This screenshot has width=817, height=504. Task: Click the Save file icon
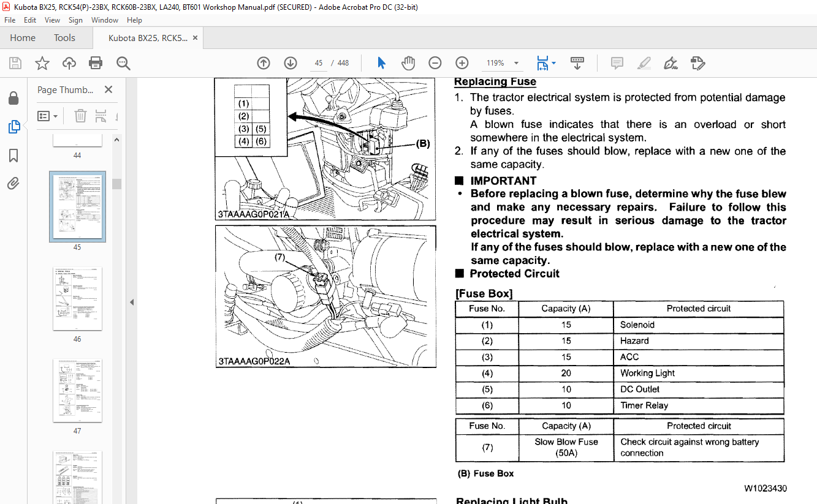15,63
